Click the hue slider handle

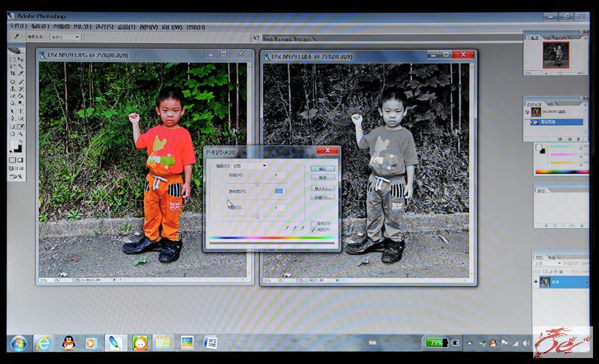point(257,184)
